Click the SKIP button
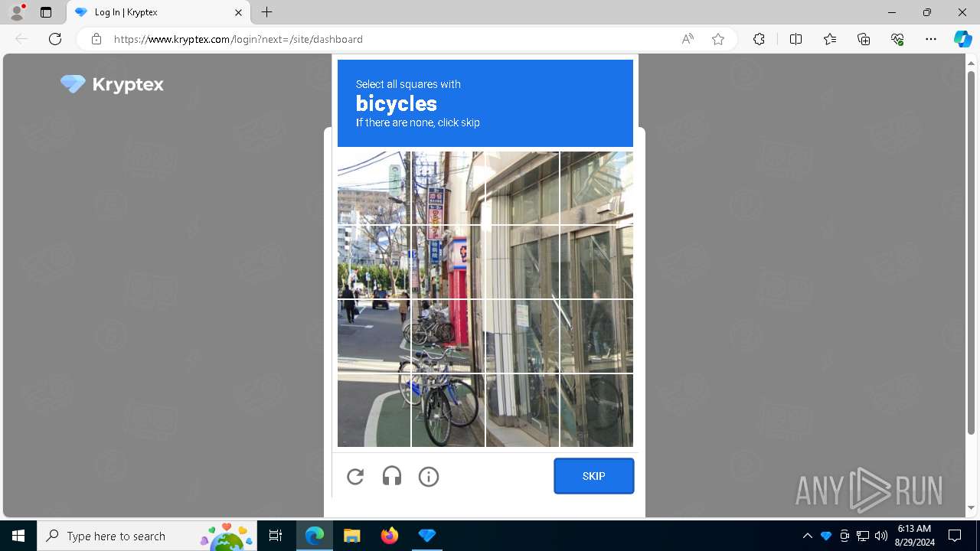This screenshot has width=980, height=551. [594, 476]
